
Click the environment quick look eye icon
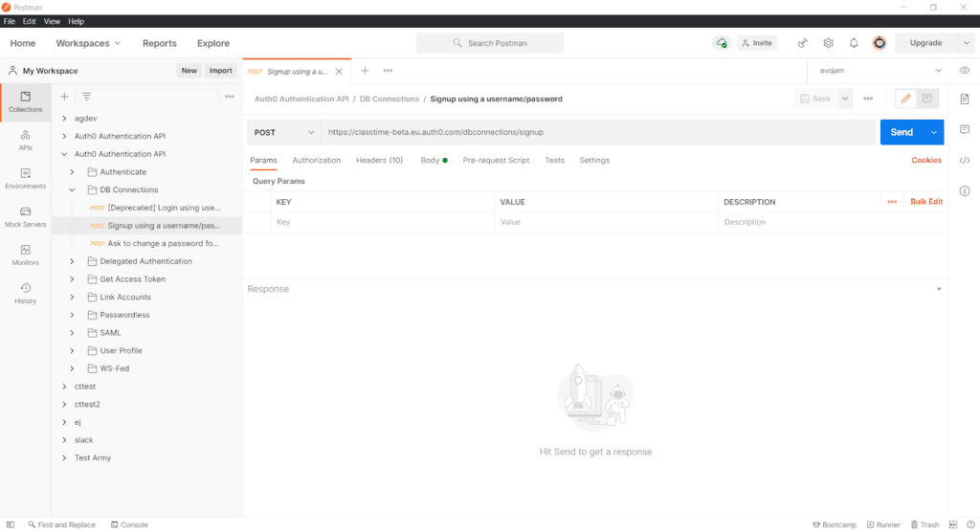coord(965,71)
